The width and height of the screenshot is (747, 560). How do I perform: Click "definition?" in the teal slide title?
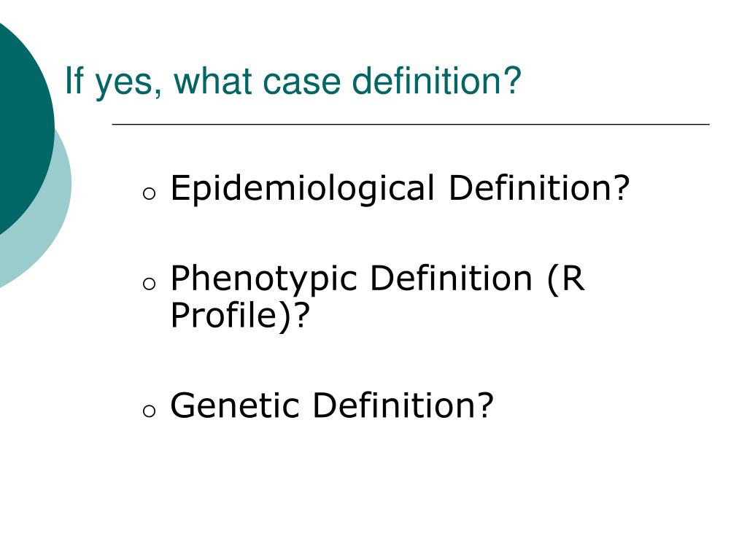[x=436, y=80]
